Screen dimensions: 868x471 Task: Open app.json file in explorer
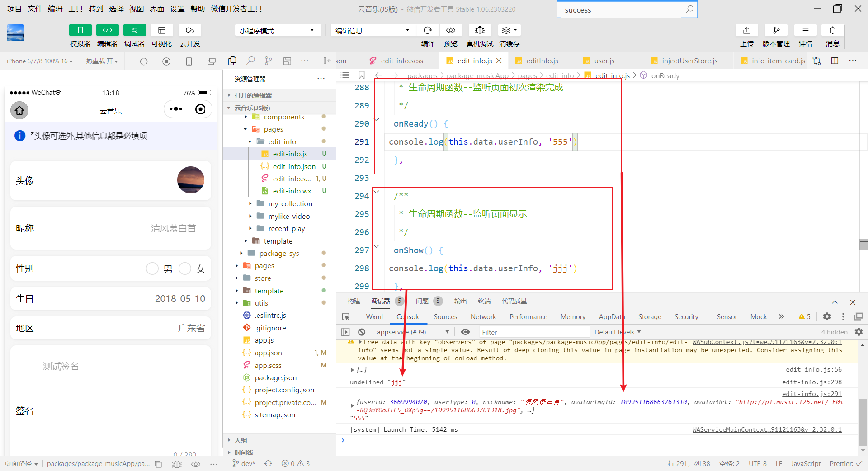268,353
